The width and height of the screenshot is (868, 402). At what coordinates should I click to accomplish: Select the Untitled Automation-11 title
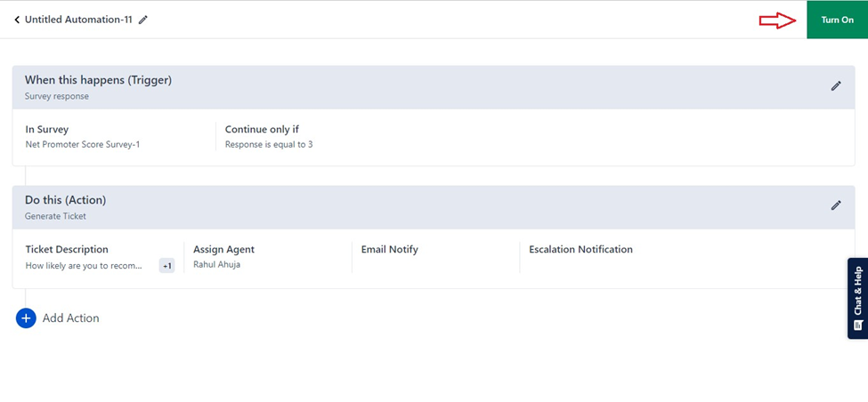(x=78, y=20)
